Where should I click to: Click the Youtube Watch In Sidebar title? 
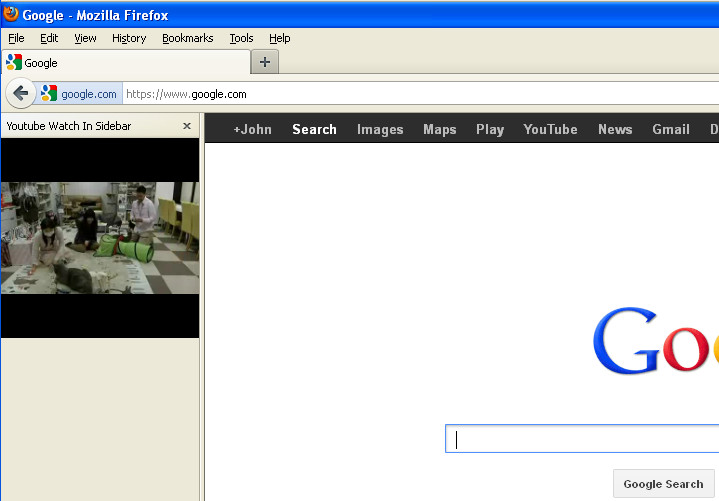[69, 126]
